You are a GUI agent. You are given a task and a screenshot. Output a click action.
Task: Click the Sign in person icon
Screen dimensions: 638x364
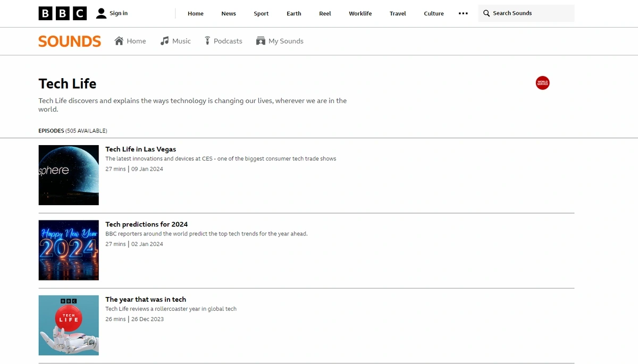[101, 13]
